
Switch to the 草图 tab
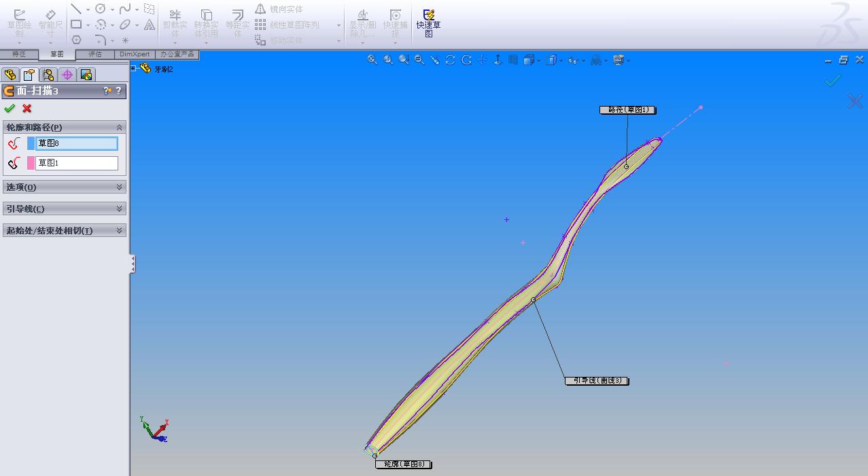[57, 54]
